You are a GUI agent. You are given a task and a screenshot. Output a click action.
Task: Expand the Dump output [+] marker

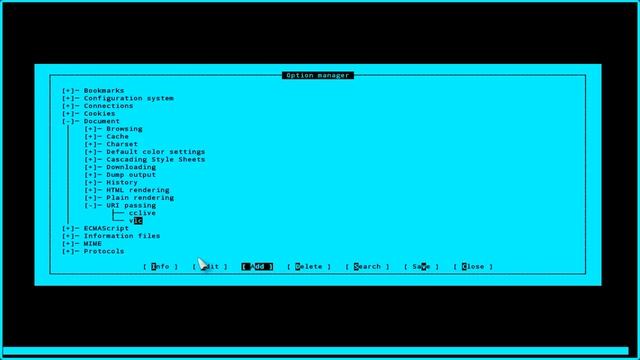(x=91, y=175)
